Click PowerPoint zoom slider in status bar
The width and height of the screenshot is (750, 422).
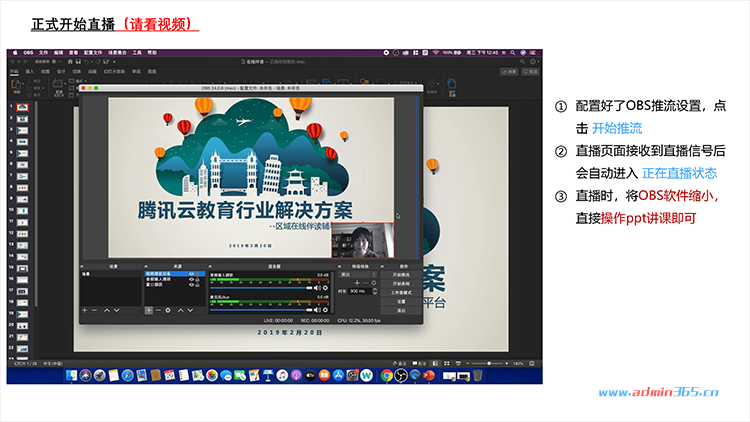click(x=488, y=364)
